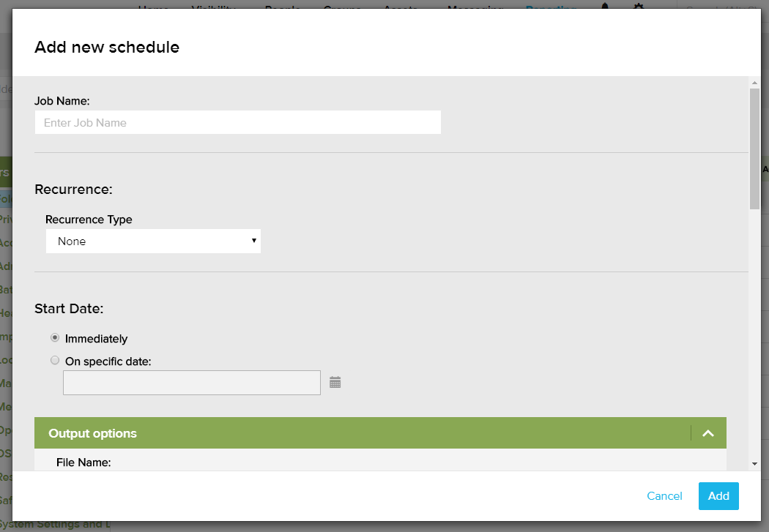Click the Cancel link

pos(664,496)
